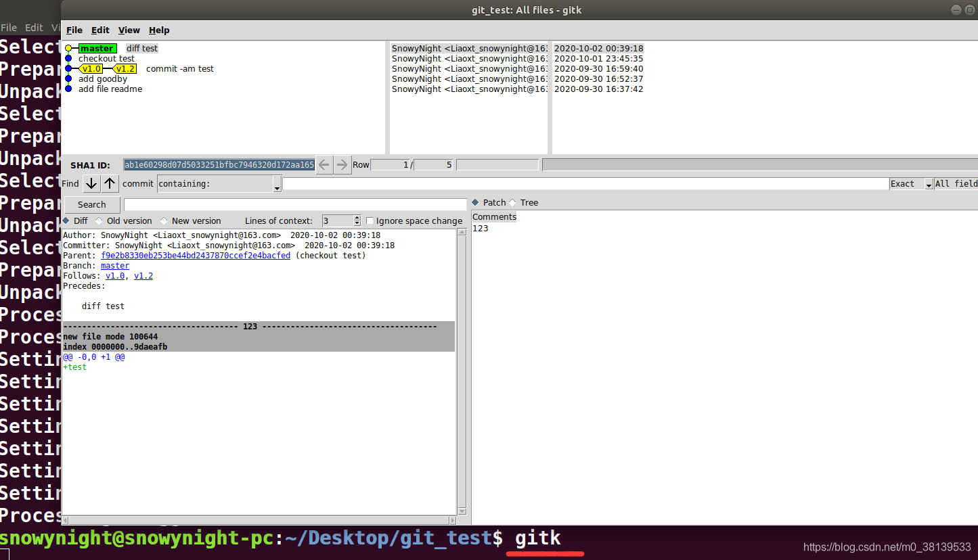The width and height of the screenshot is (978, 560).
Task: Select the 'commit -am test' commit row
Action: (180, 69)
